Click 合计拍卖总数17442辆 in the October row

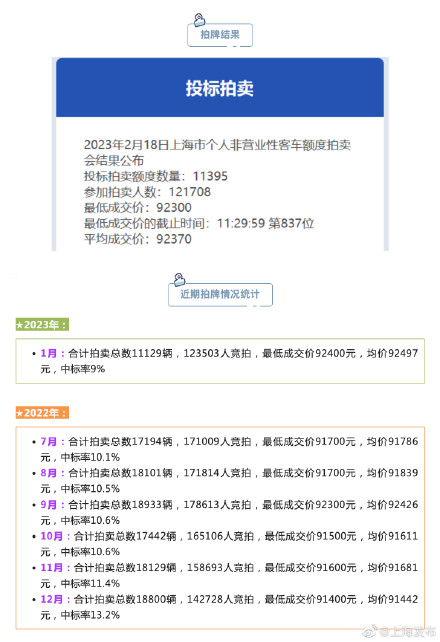point(125,536)
